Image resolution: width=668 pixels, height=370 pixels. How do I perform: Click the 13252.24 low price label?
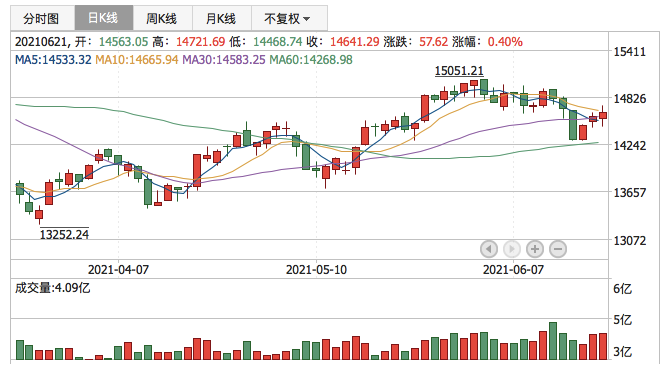(64, 234)
